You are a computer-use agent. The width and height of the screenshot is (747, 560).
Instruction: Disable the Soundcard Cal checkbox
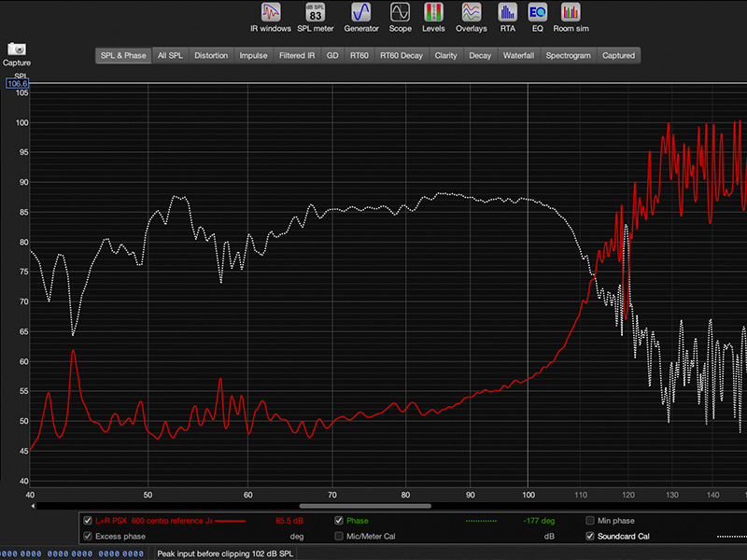tap(590, 537)
